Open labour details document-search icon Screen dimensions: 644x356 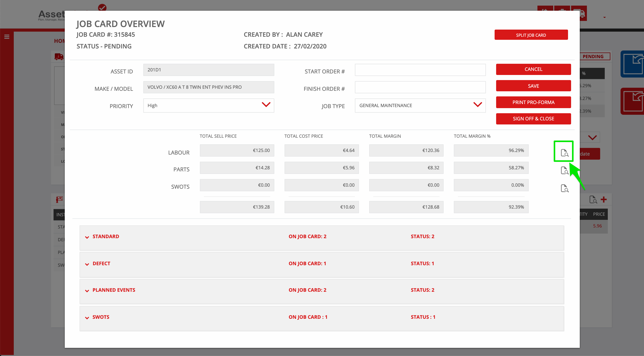(x=564, y=153)
